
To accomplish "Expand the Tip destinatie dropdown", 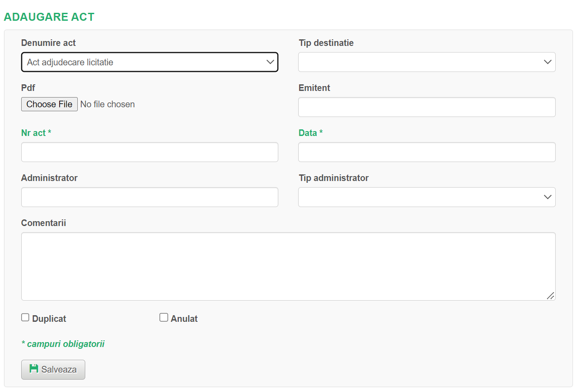I will 427,62.
